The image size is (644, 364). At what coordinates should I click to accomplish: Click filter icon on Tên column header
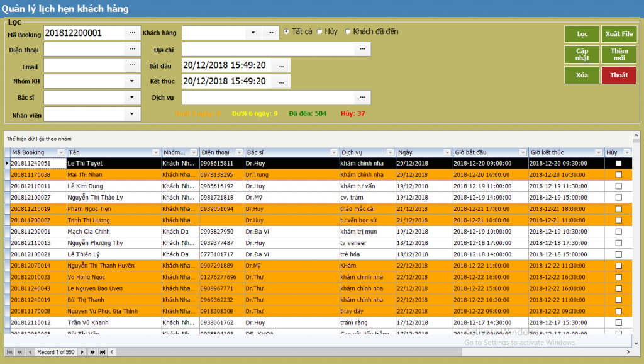[156, 152]
